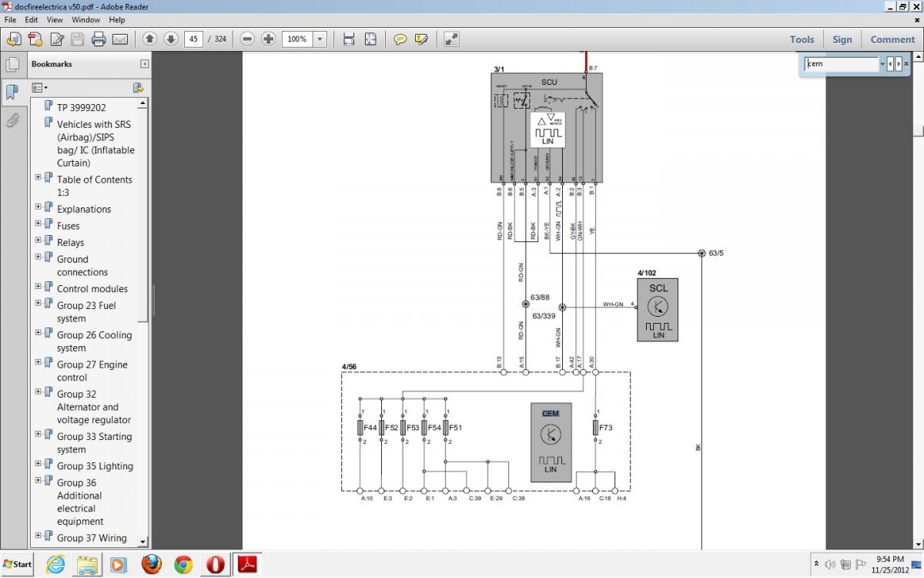The image size is (924, 578).
Task: Expand the Relays bookmark node
Action: click(38, 240)
